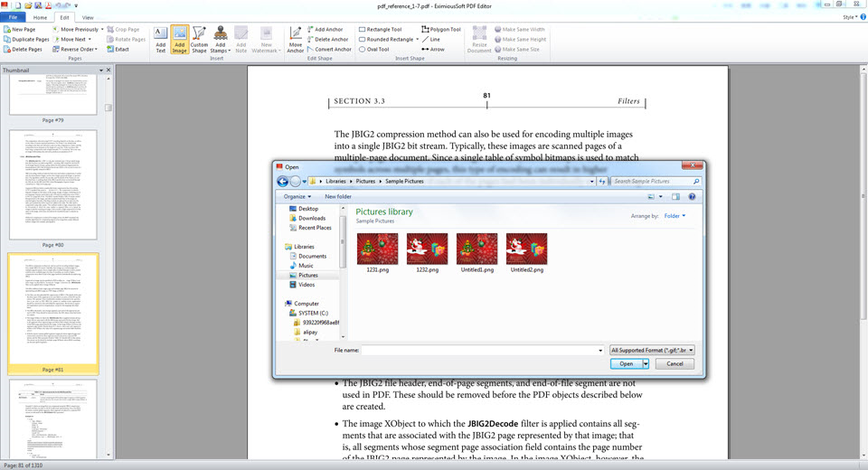Open the File tab

coord(13,17)
